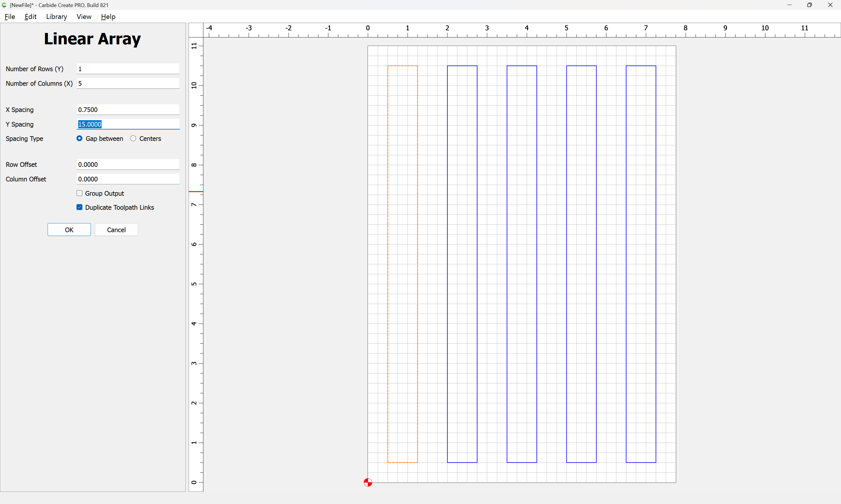Open the View menu
Screen dimensions: 841x504
(x=84, y=17)
